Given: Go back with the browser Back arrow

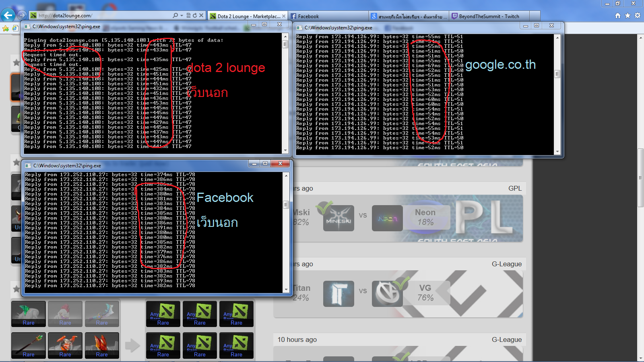Looking at the screenshot, I should [8, 15].
